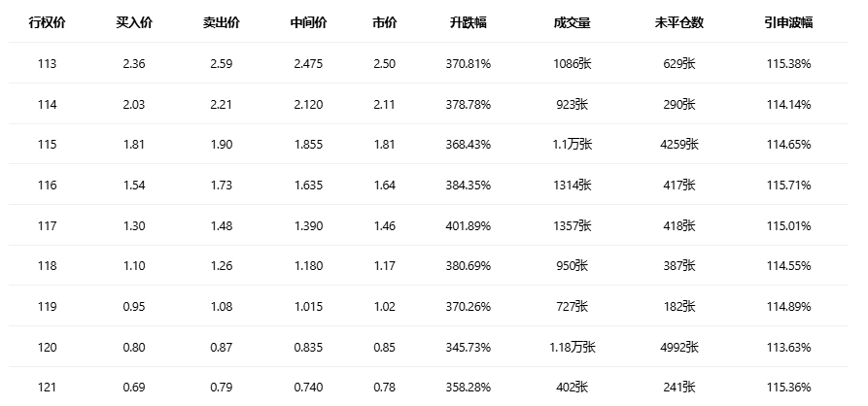Click strike price 114 cell
This screenshot has height=406, width=868.
47,104
